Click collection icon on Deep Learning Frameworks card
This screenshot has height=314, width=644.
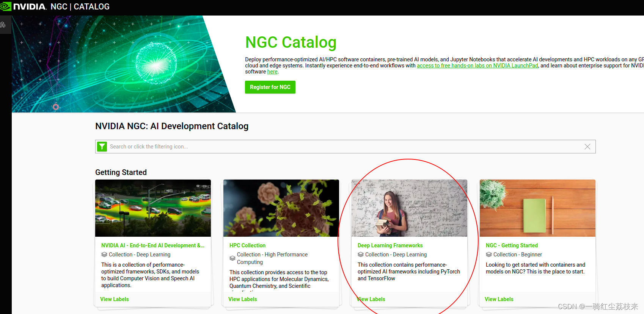pyautogui.click(x=361, y=255)
